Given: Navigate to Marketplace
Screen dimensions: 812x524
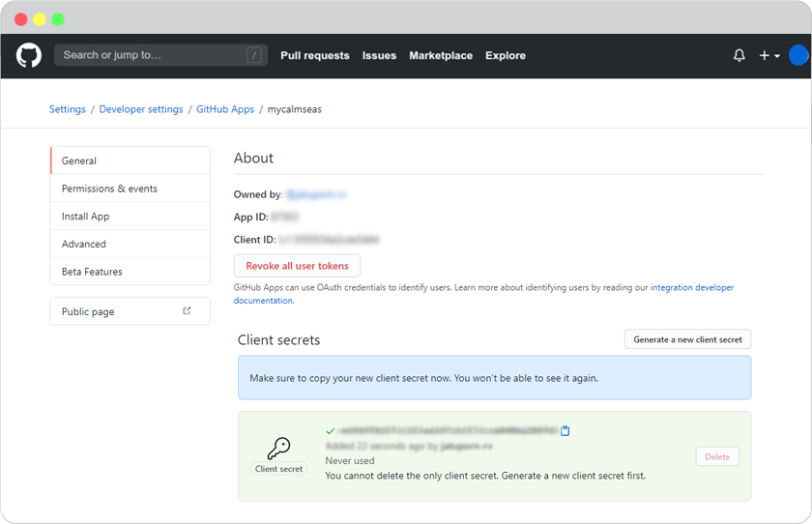Looking at the screenshot, I should (x=441, y=55).
